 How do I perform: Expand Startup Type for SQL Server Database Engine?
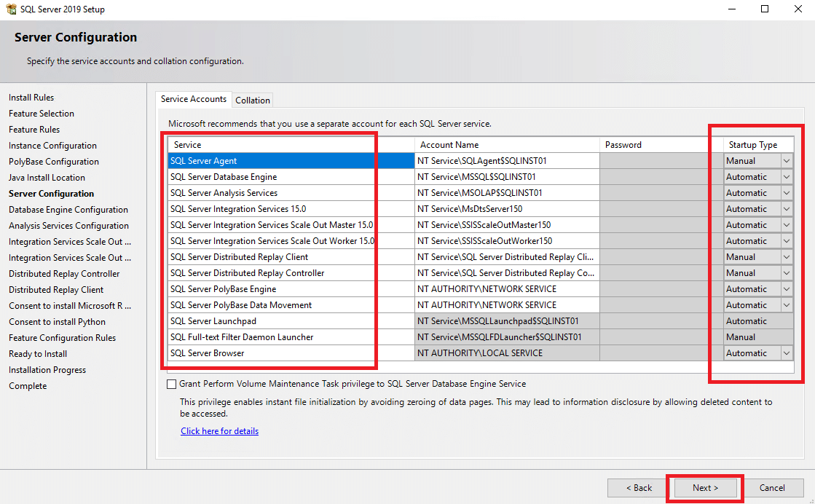[787, 177]
